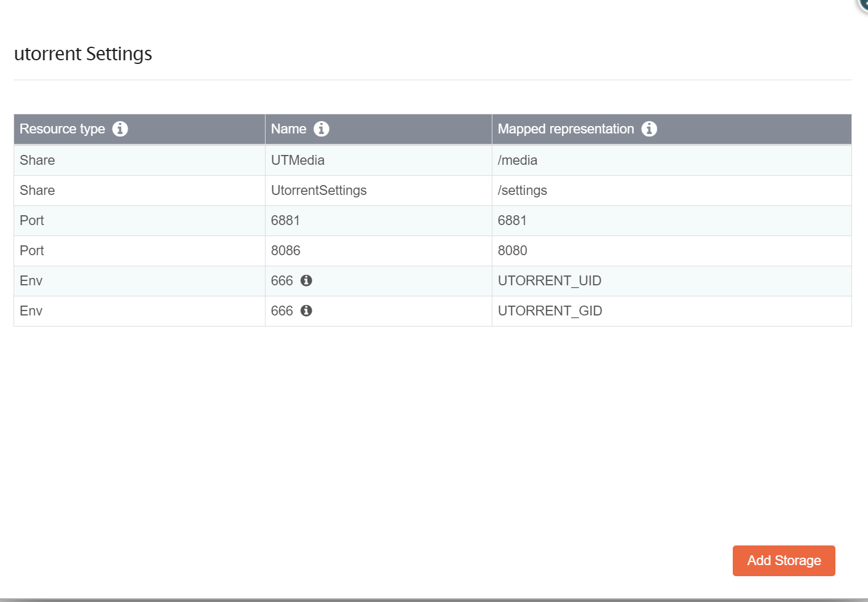Image resolution: width=868 pixels, height=602 pixels.
Task: Click the Name column header text
Action: click(288, 129)
